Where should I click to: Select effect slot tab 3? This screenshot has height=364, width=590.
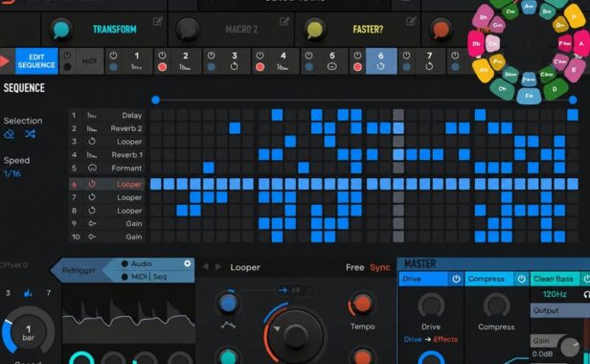235,61
